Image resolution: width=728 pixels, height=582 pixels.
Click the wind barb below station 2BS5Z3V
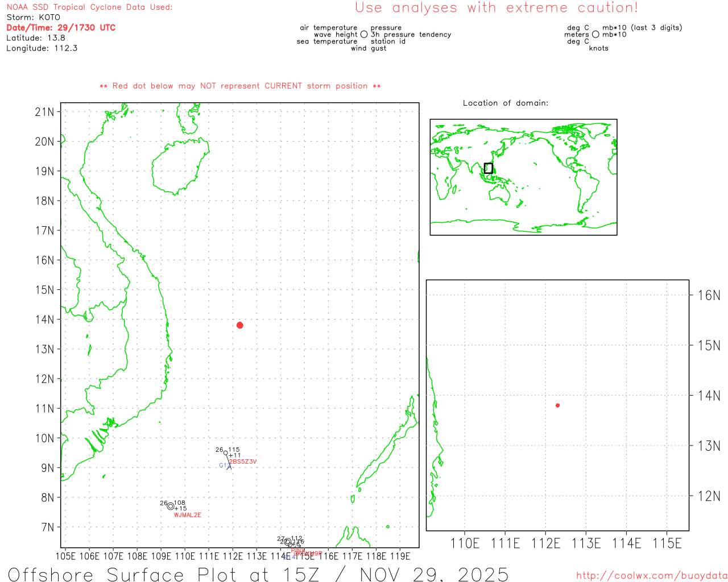coord(229,464)
